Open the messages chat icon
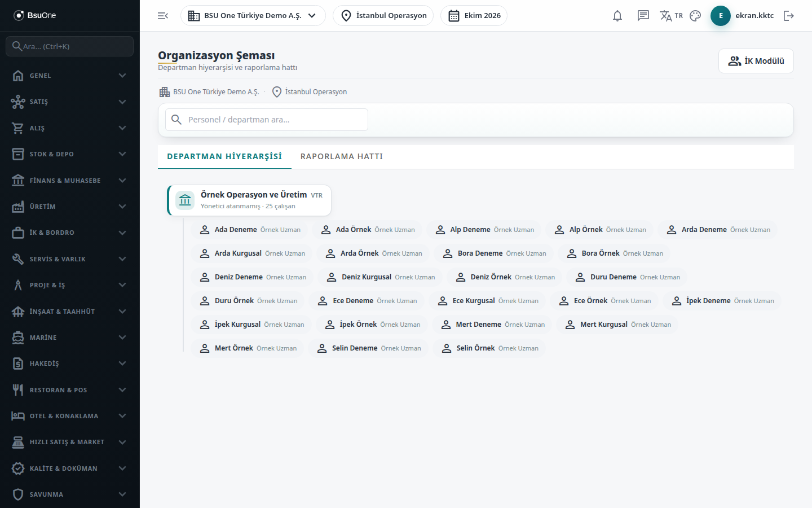The width and height of the screenshot is (812, 508). 643,16
